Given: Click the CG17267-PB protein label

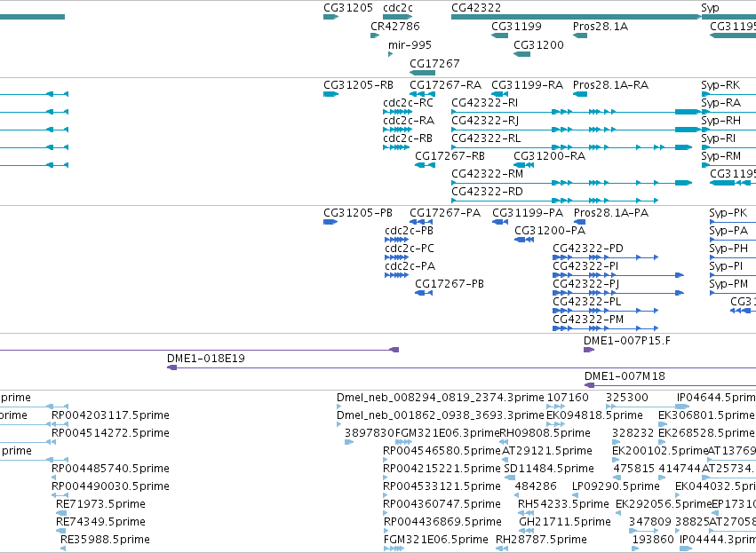Looking at the screenshot, I should pos(450,284).
